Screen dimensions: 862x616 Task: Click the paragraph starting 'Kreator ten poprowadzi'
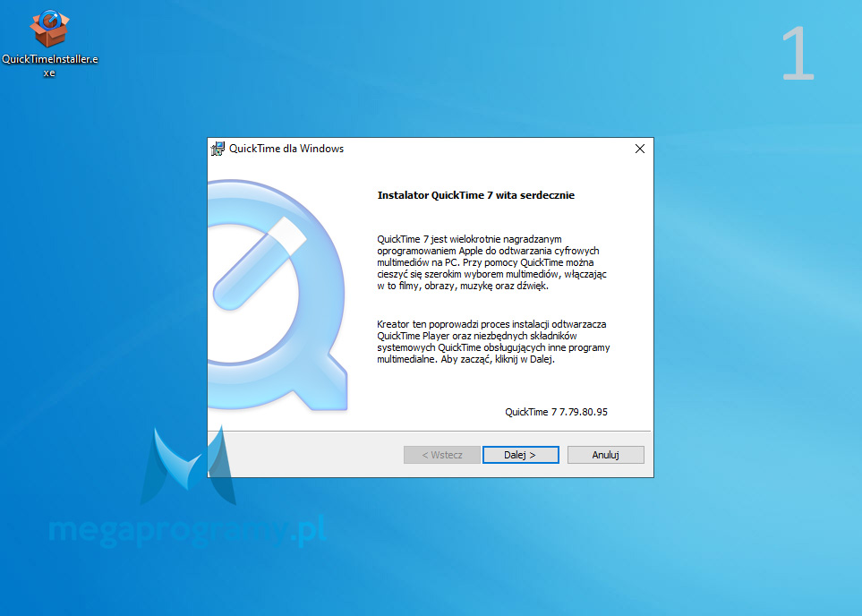point(493,341)
